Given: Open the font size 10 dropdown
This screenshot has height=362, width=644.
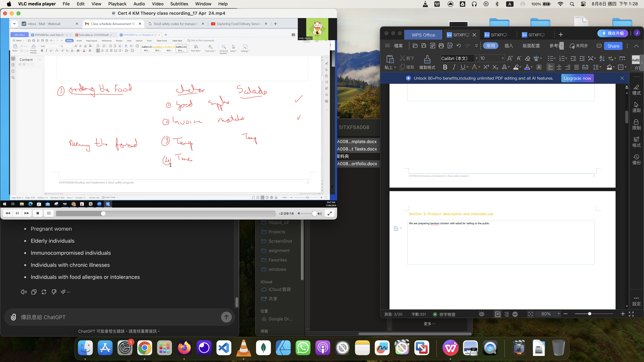Looking at the screenshot, I should (502, 58).
